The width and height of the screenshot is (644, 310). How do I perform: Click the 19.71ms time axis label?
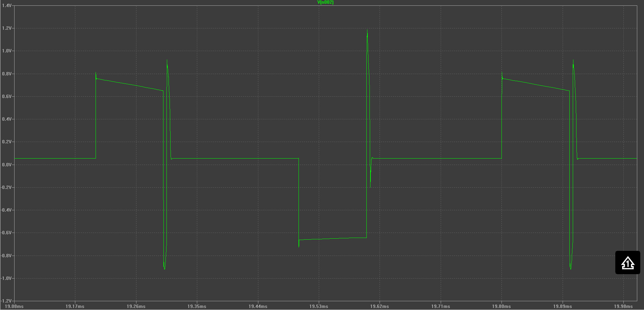[441, 306]
